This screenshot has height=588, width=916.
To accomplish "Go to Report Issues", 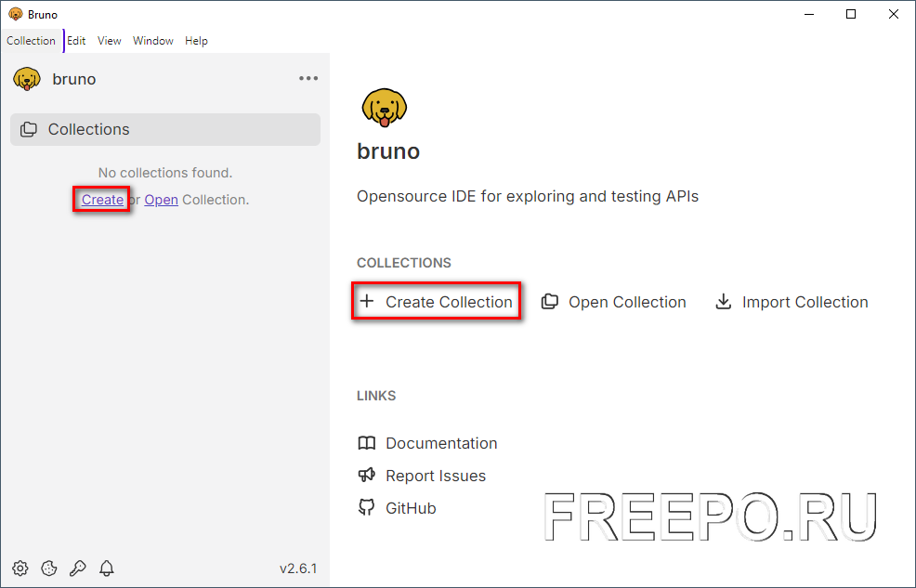I will point(422,476).
